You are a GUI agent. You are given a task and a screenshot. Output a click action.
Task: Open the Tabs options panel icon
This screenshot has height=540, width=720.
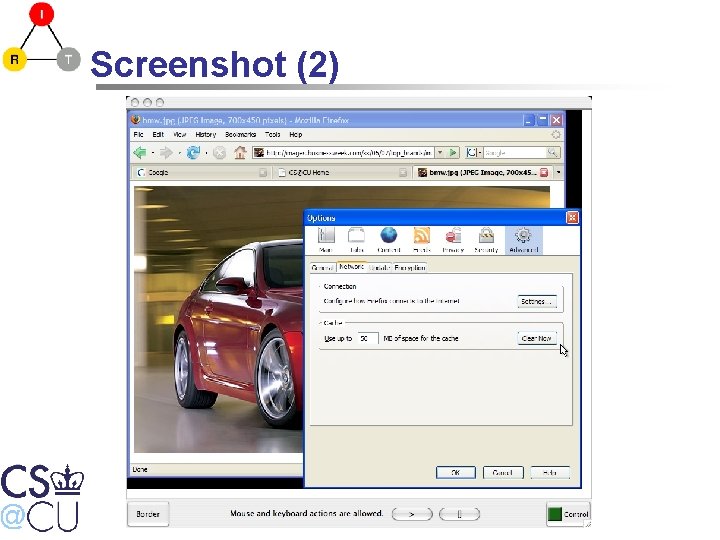coord(356,240)
